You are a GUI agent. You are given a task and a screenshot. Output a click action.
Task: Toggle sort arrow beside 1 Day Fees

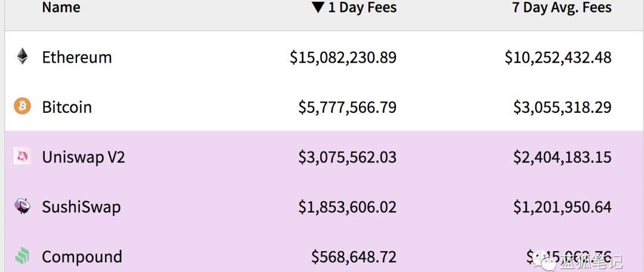(x=318, y=7)
